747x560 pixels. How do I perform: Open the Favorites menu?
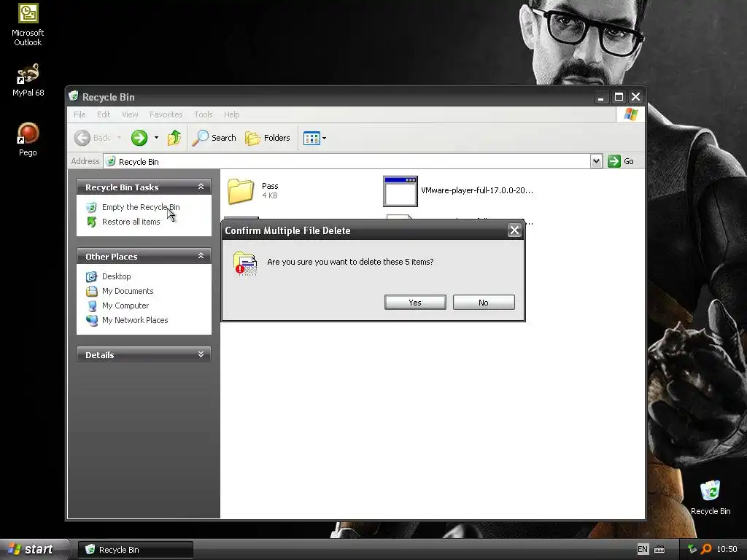pos(166,114)
